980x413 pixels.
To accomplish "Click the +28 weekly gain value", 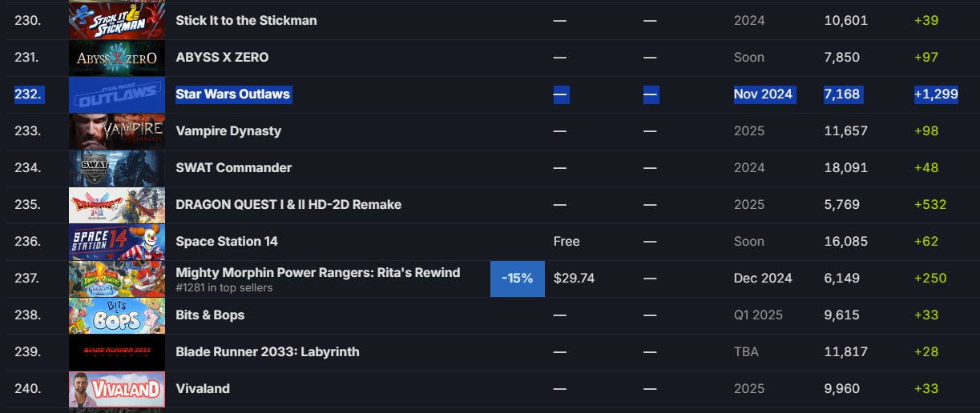I will (926, 352).
